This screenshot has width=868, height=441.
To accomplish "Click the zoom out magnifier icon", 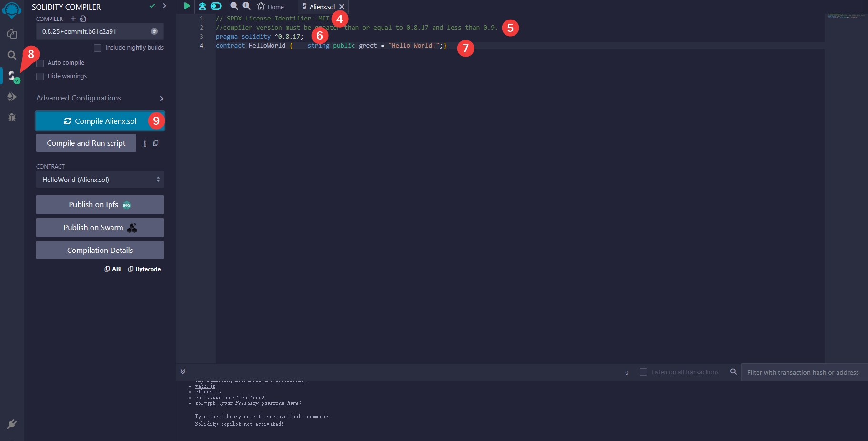I will point(234,6).
